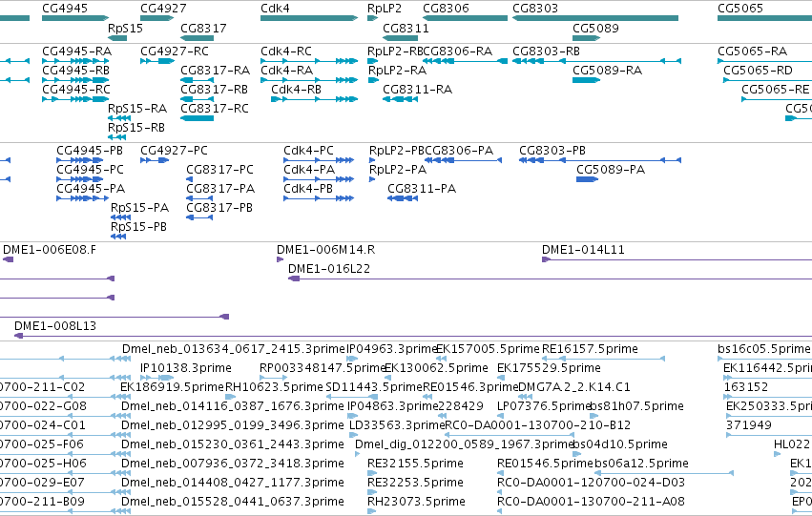Viewport: 812px width, 516px height.
Task: Click transcript Cdk4-RA label
Action: pos(287,71)
